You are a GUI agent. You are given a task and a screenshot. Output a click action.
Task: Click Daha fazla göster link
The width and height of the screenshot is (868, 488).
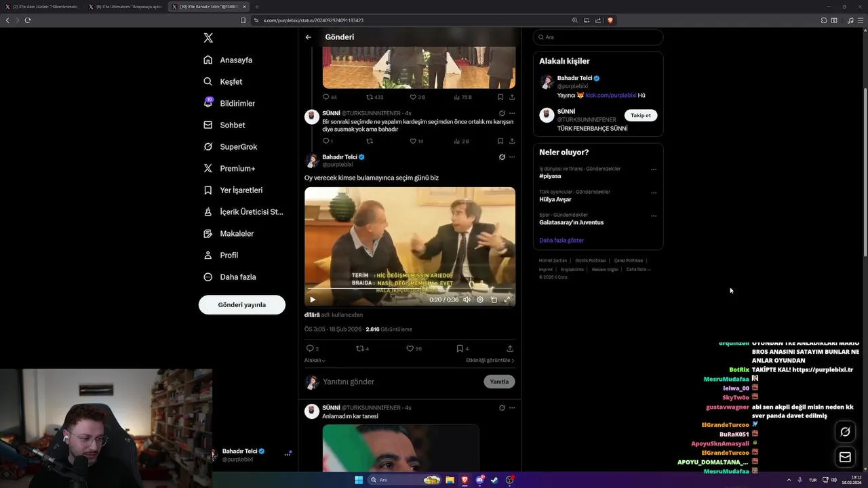(561, 241)
